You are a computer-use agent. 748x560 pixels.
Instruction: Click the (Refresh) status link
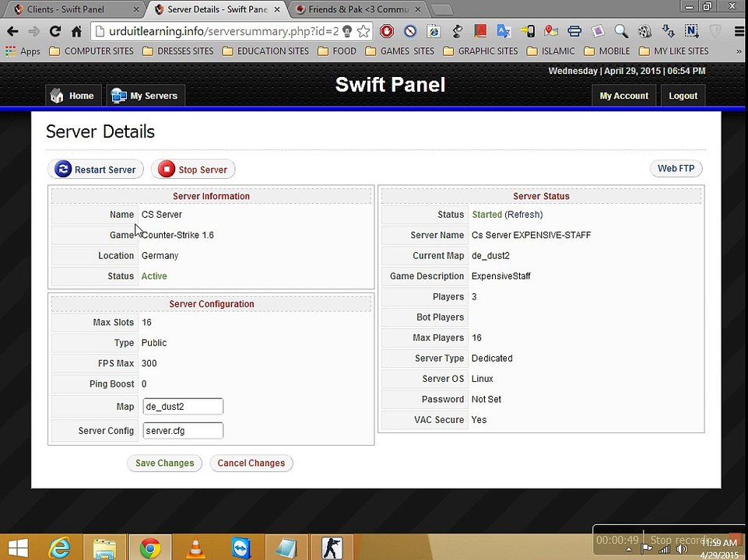click(x=524, y=215)
